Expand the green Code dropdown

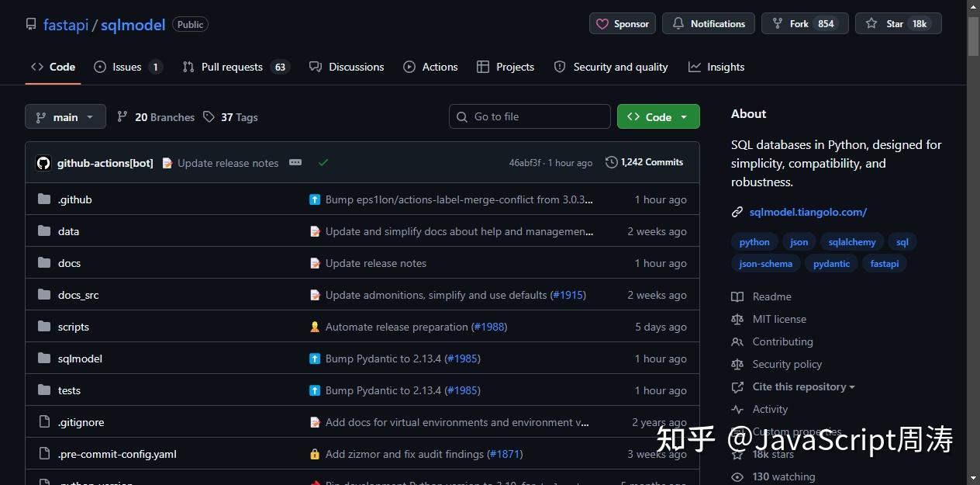(x=658, y=116)
